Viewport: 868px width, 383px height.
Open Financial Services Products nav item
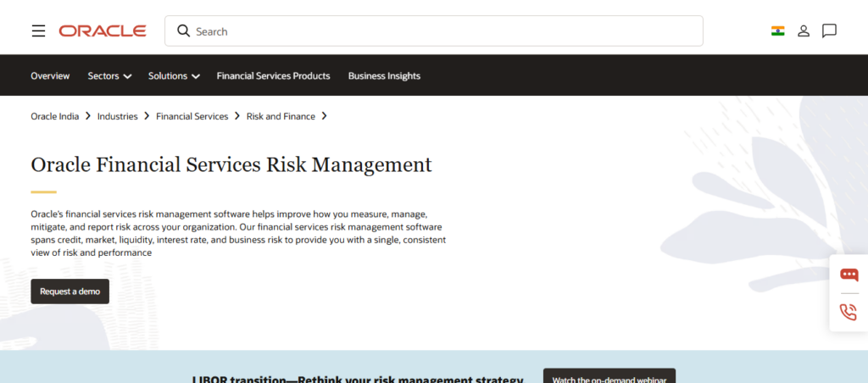coord(274,75)
